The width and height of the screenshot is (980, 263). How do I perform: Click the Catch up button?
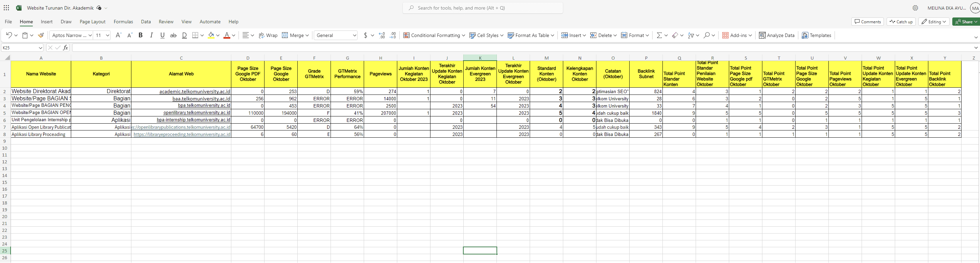(901, 22)
